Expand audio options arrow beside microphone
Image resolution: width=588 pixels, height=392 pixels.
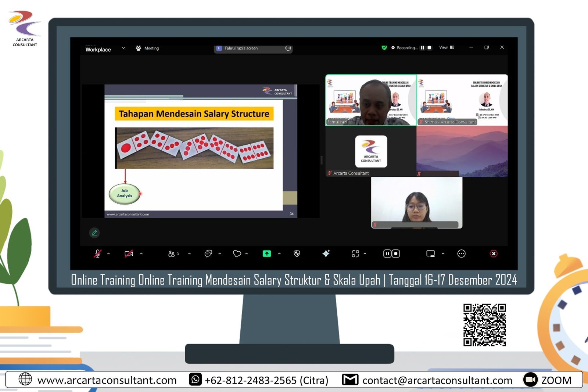pyautogui.click(x=108, y=253)
